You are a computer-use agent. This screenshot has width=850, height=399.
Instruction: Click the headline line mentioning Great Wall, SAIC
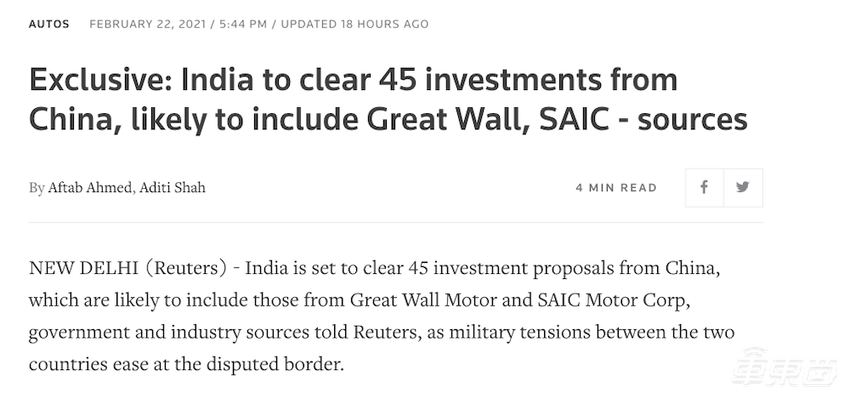pos(388,120)
